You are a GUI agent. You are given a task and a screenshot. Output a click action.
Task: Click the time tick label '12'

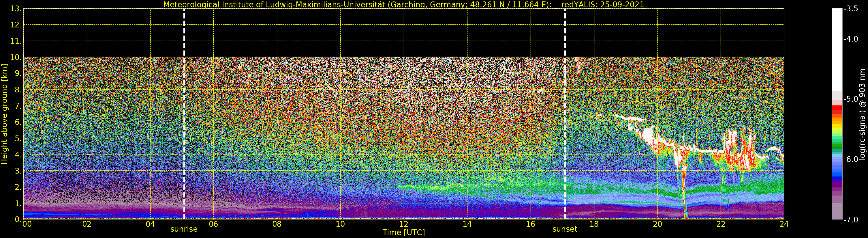click(404, 224)
